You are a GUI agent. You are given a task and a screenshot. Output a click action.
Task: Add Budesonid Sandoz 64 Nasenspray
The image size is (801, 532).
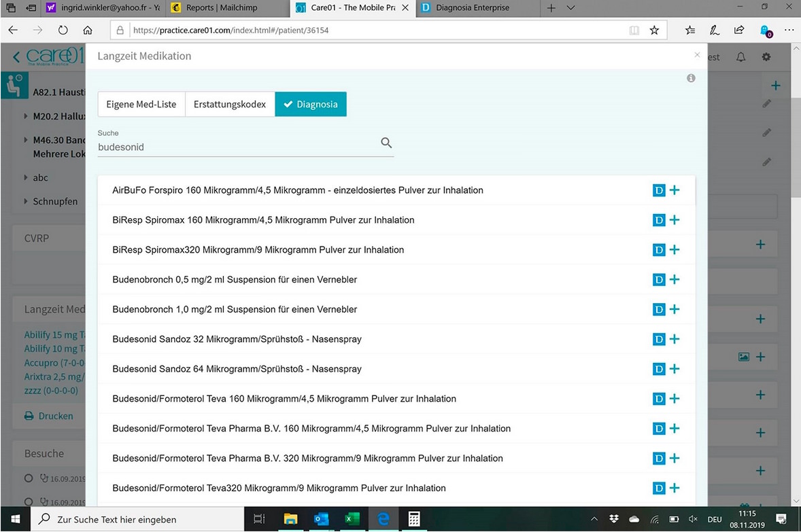pos(675,369)
